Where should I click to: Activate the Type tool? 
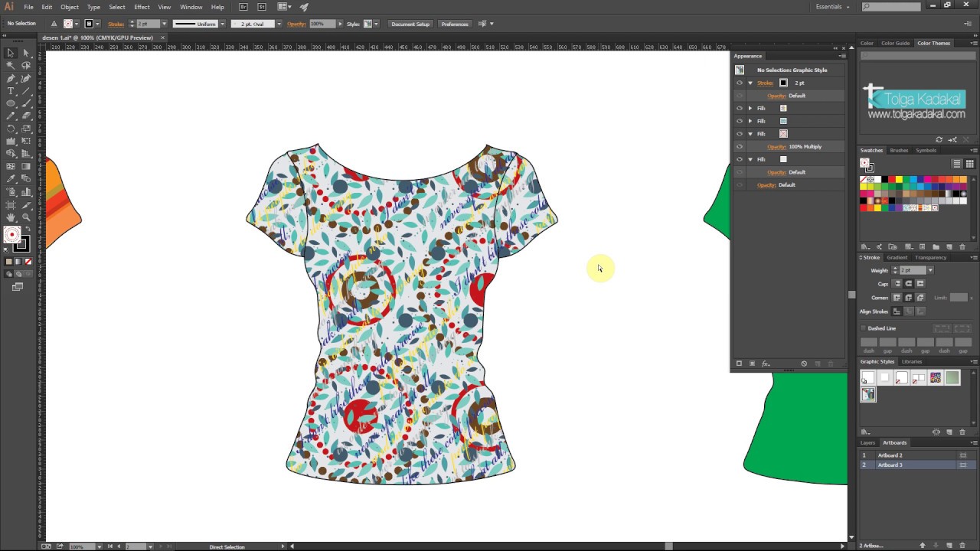point(11,91)
